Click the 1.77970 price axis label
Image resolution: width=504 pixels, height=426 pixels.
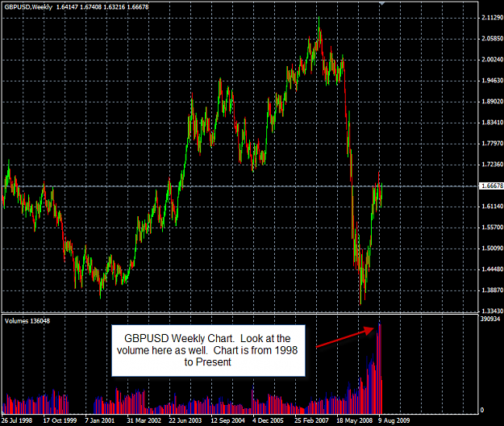click(x=493, y=144)
